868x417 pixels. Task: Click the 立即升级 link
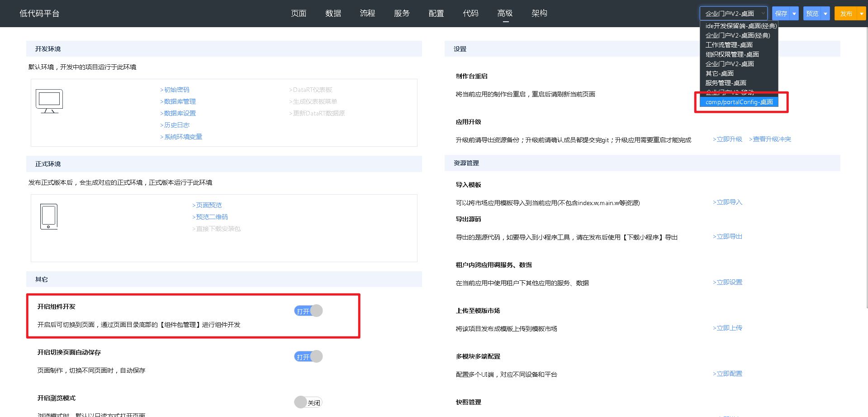[x=728, y=139]
